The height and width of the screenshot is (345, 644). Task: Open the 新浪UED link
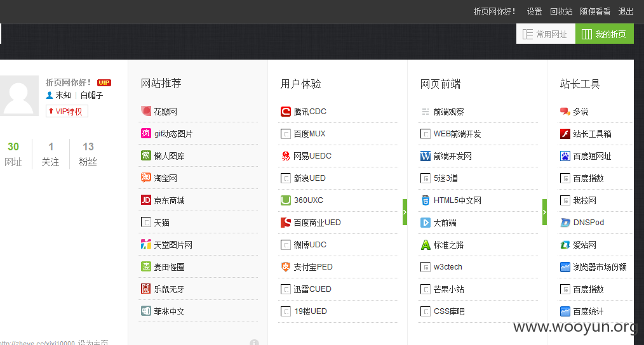coord(310,178)
